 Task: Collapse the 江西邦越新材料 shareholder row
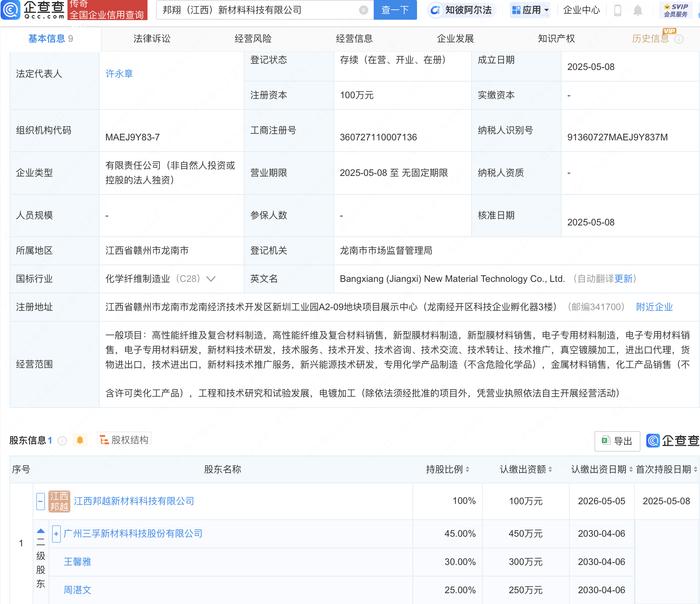40,501
